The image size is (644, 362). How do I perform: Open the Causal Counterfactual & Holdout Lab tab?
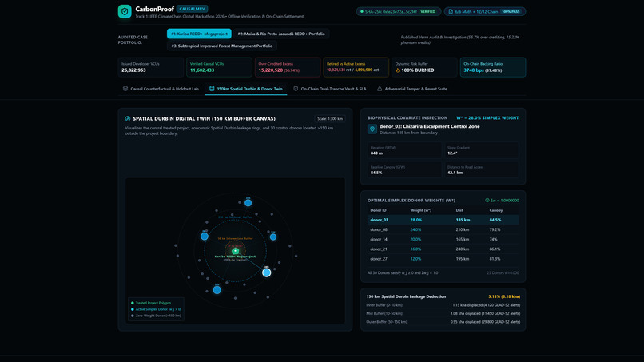pyautogui.click(x=161, y=89)
